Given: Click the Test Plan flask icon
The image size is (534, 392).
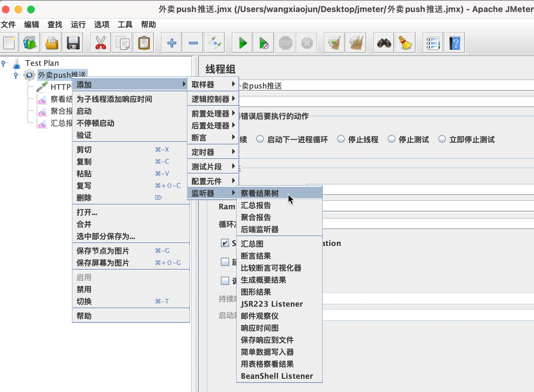Looking at the screenshot, I should [17, 63].
